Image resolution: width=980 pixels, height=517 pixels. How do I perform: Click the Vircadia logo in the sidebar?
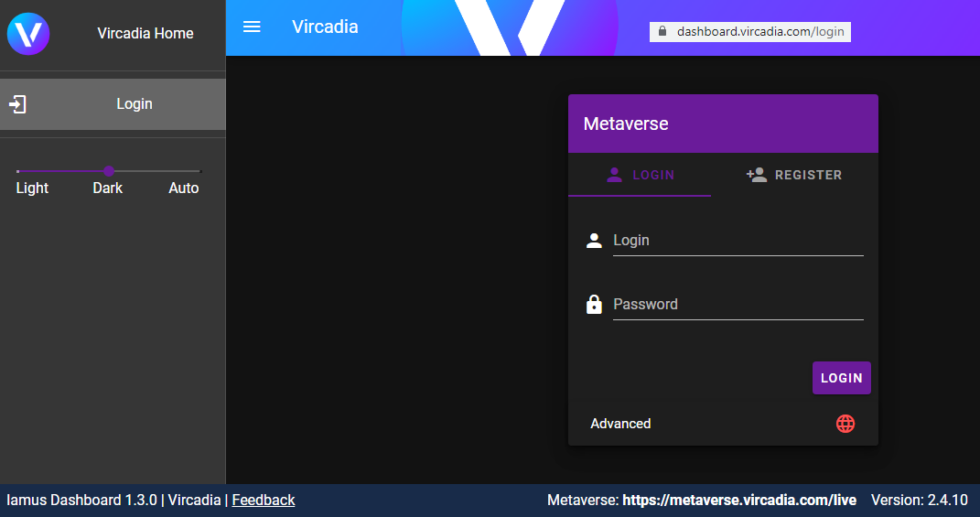[x=28, y=34]
